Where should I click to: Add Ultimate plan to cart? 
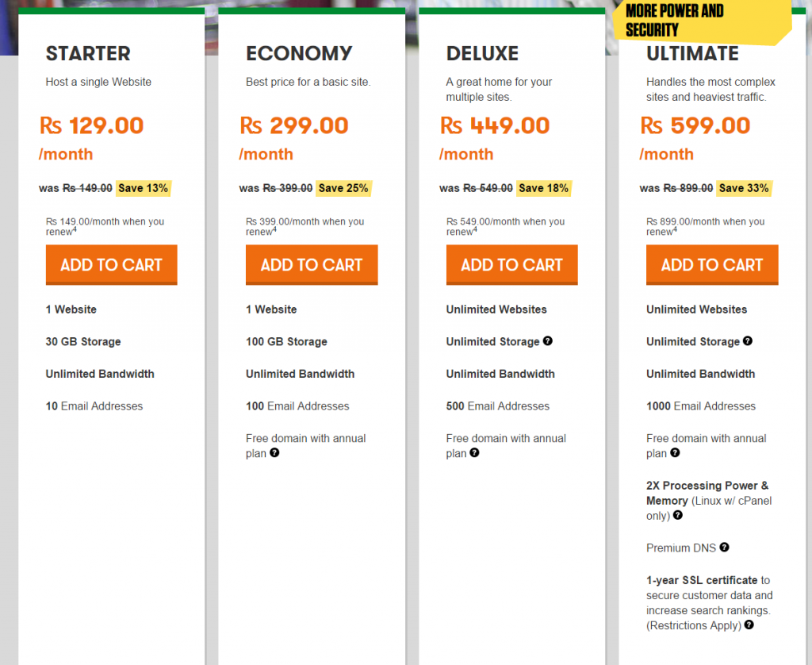(x=712, y=265)
